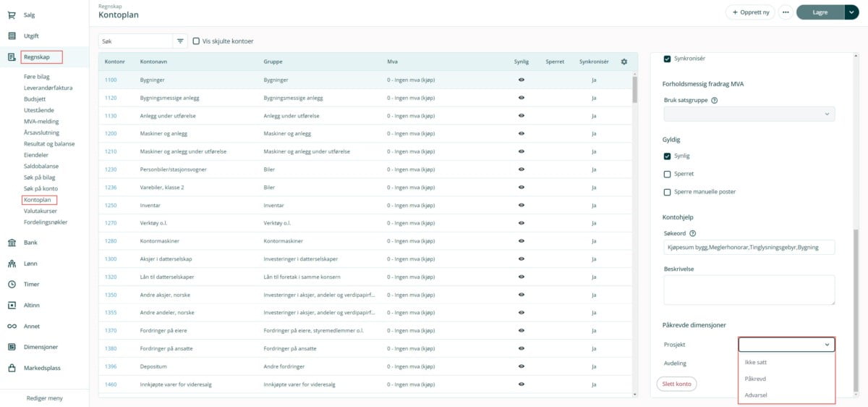Open the Salg shopping cart icon

pos(12,14)
